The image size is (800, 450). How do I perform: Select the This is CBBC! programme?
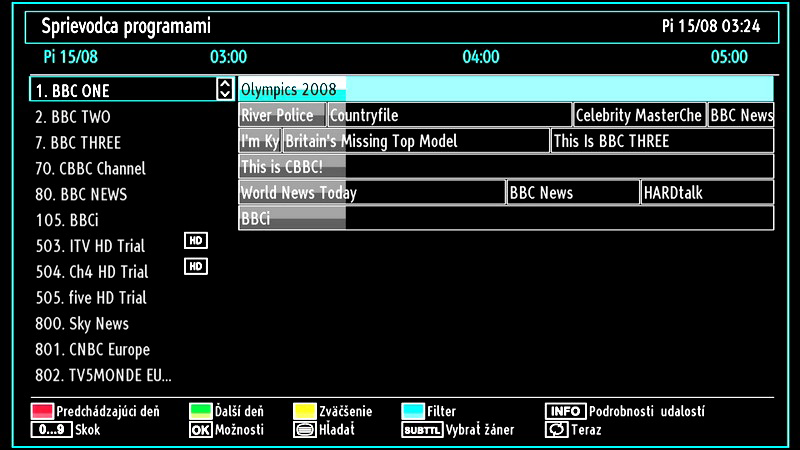click(506, 166)
